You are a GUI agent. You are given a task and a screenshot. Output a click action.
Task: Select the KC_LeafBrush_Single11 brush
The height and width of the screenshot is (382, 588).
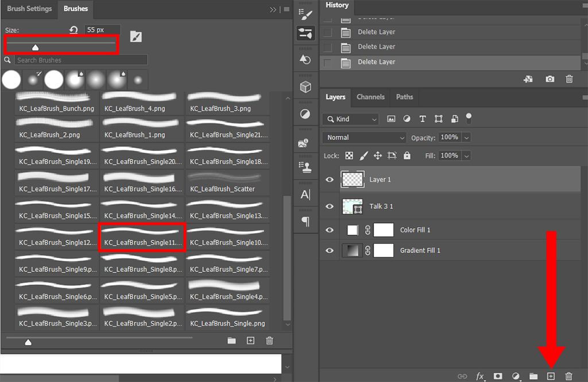coord(142,237)
